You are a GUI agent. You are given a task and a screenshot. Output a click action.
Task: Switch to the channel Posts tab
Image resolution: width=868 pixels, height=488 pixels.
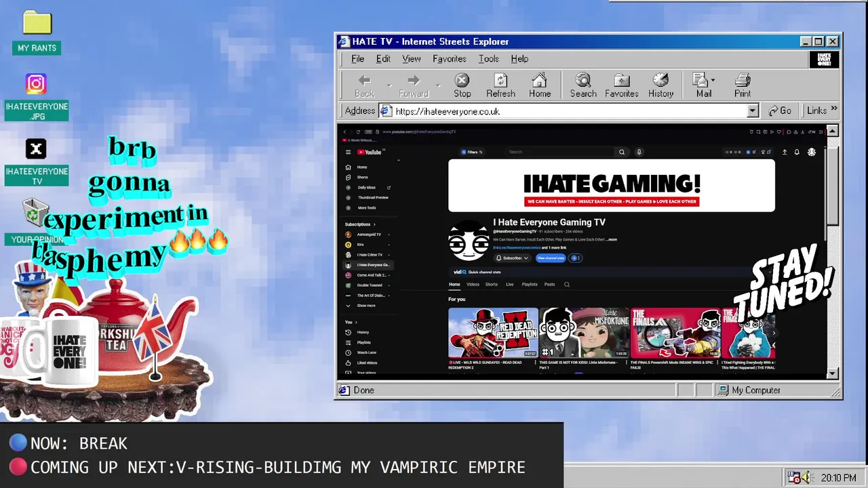coord(549,285)
